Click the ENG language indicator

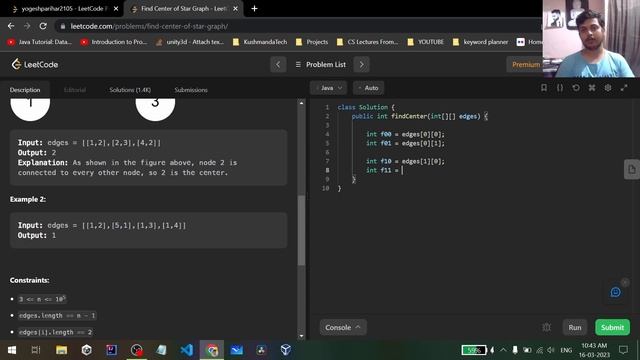(x=566, y=350)
